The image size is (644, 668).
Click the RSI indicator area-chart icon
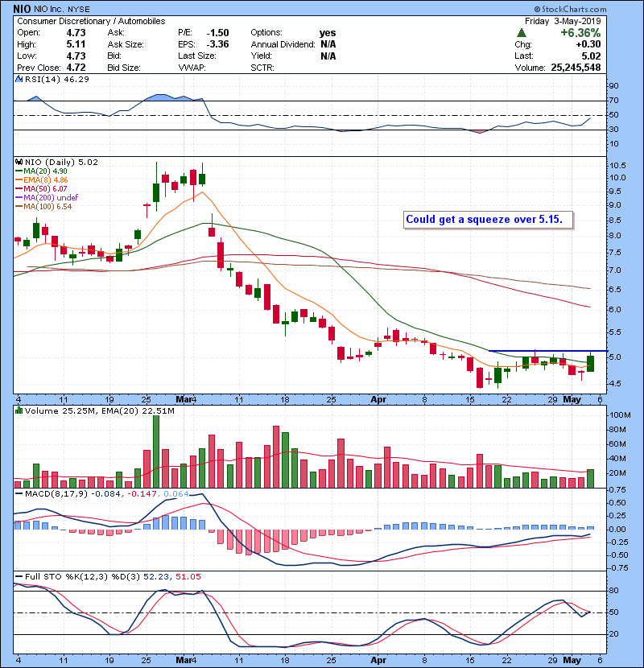[19, 79]
